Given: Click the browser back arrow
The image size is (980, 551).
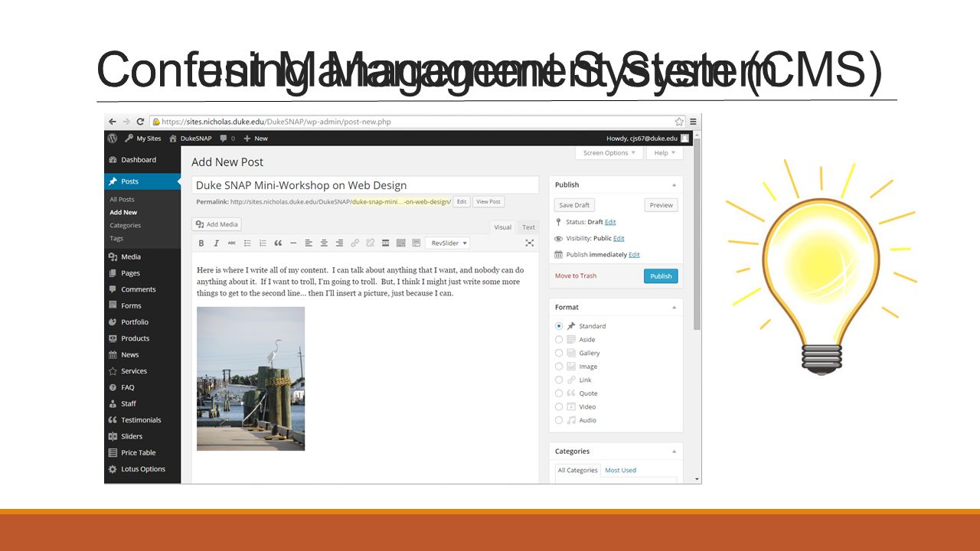Looking at the screenshot, I should [x=113, y=122].
